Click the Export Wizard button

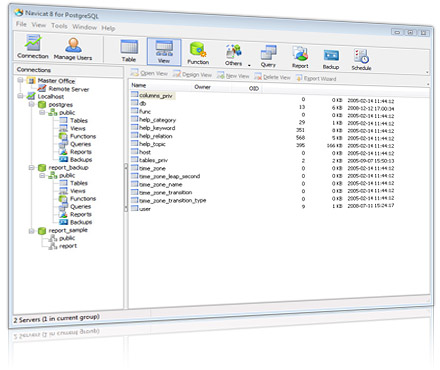coord(316,78)
